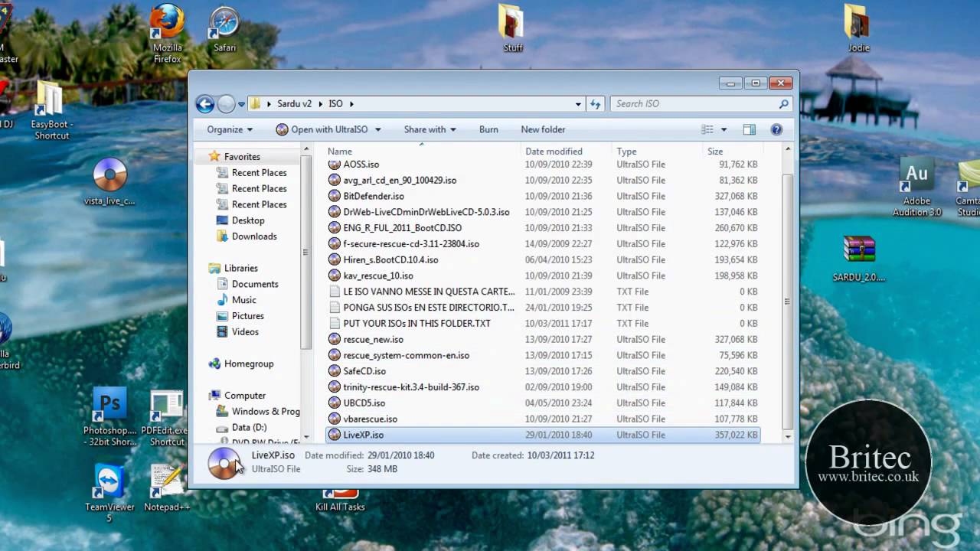Open the Stuff folder on desktop
The image size is (980, 551).
[512, 28]
